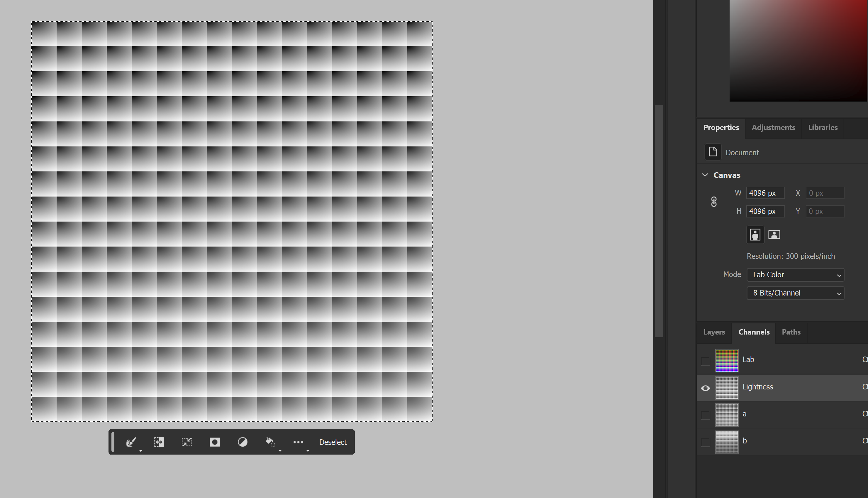Hide the Lightness channel eye icon

pos(705,388)
